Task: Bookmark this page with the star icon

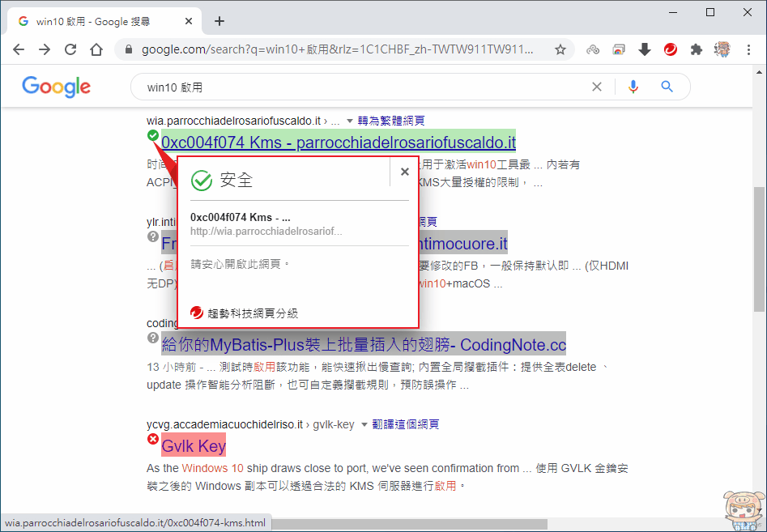Action: click(x=560, y=49)
